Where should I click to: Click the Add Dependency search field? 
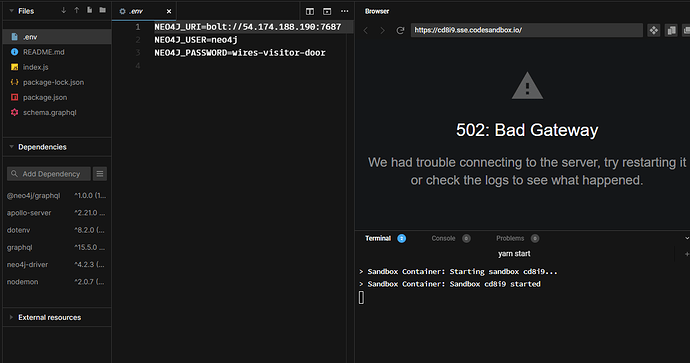click(x=49, y=174)
